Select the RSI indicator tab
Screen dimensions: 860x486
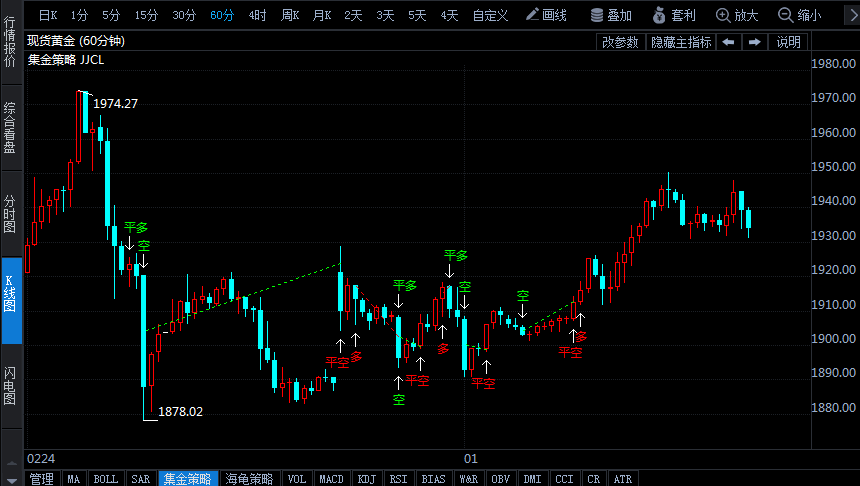pos(398,479)
